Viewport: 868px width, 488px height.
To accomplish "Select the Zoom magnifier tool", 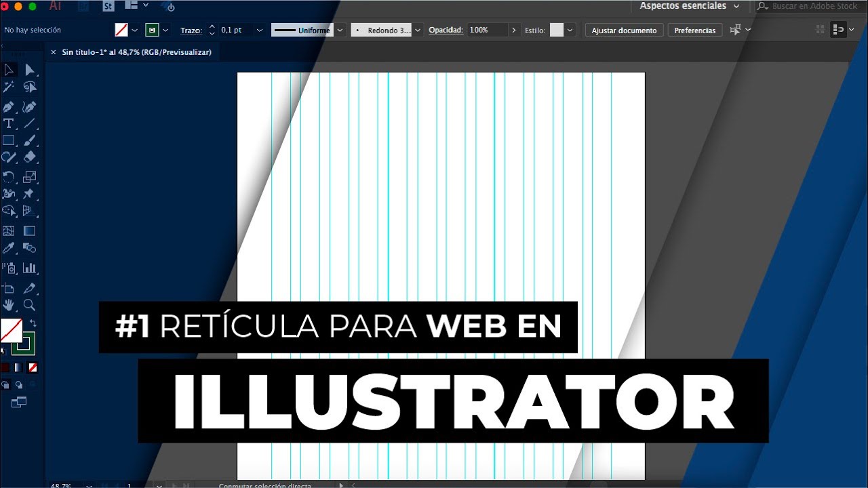I will click(x=30, y=305).
